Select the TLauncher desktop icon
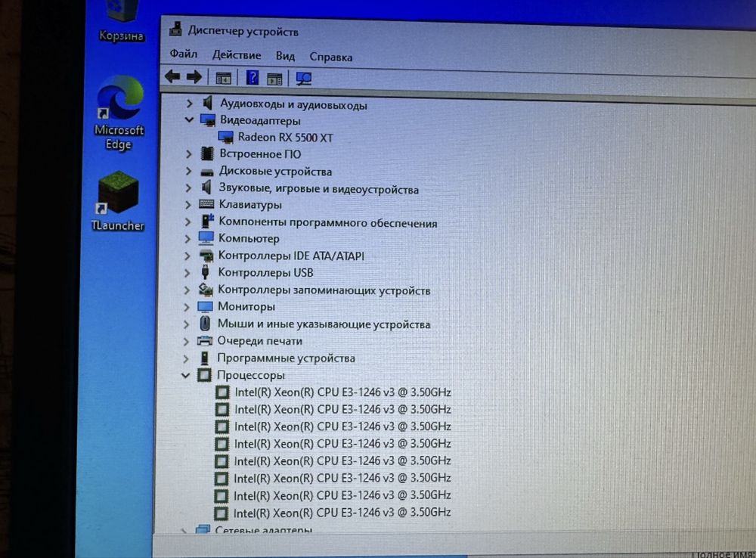This screenshot has height=558, width=756. pos(118,201)
